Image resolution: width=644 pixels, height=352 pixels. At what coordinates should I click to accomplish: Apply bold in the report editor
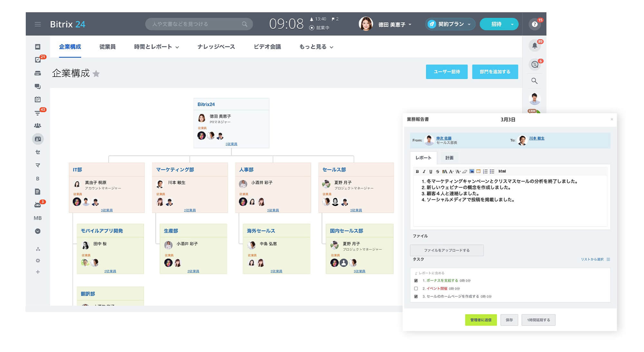(x=417, y=171)
